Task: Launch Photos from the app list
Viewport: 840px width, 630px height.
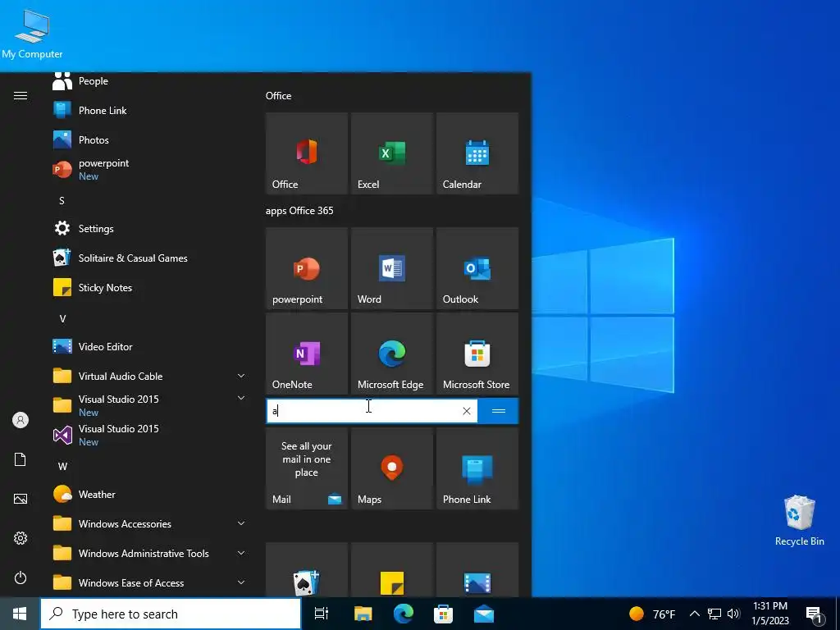Action: [x=150, y=139]
